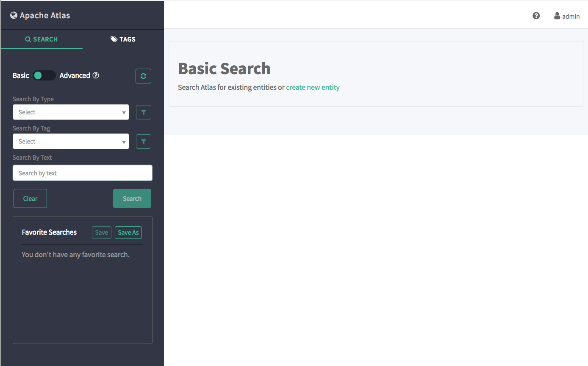The image size is (588, 366).
Task: Click the Search by text input field
Action: pos(83,173)
